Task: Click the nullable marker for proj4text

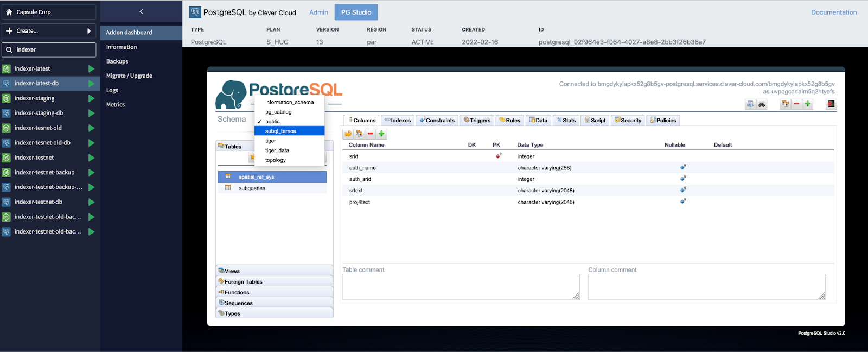Action: point(683,202)
